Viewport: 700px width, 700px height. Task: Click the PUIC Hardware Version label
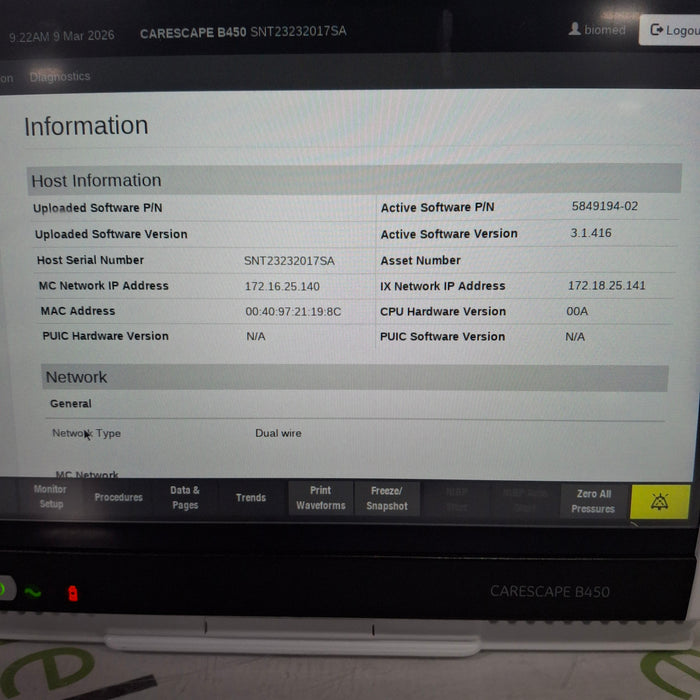coord(105,336)
